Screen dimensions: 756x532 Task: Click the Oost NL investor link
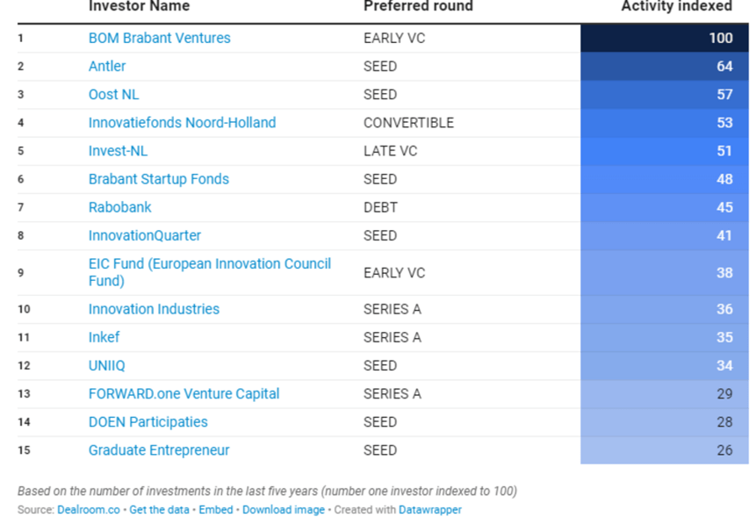[113, 95]
